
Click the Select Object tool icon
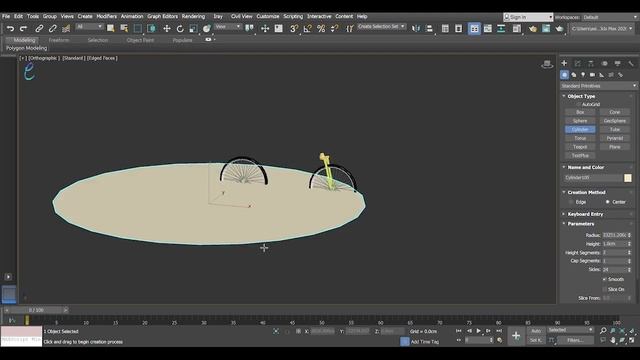111,28
